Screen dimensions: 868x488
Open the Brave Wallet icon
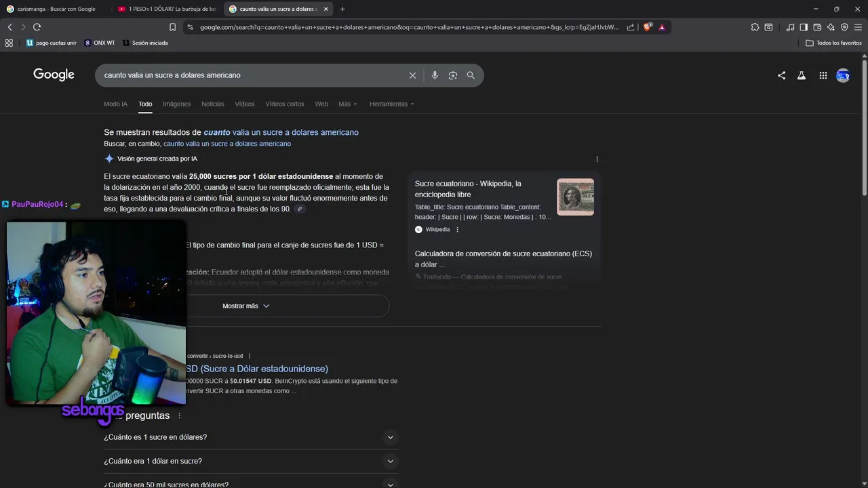click(817, 27)
